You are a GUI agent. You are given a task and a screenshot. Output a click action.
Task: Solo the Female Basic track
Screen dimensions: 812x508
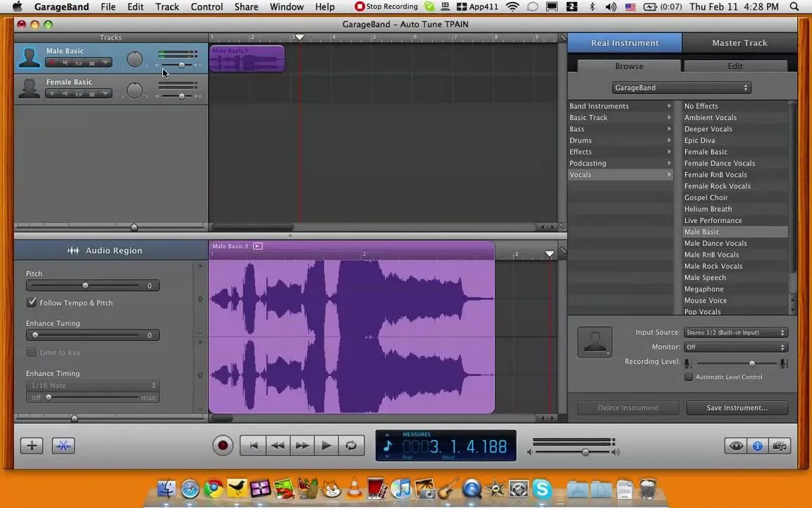tap(78, 94)
